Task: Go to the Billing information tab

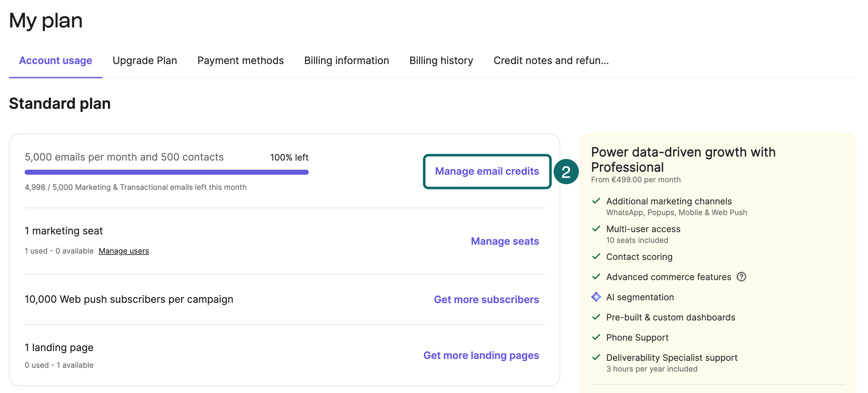Action: [347, 61]
